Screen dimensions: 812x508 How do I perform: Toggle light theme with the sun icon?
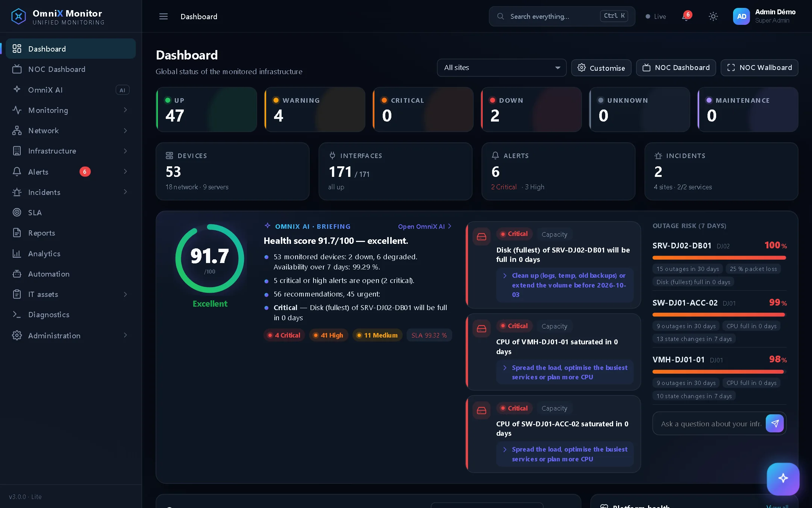coord(713,17)
